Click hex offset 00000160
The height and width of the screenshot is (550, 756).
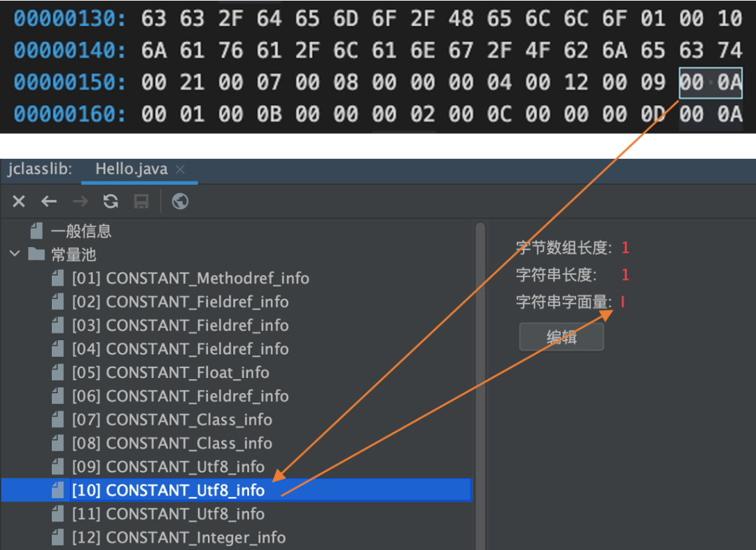(x=70, y=114)
